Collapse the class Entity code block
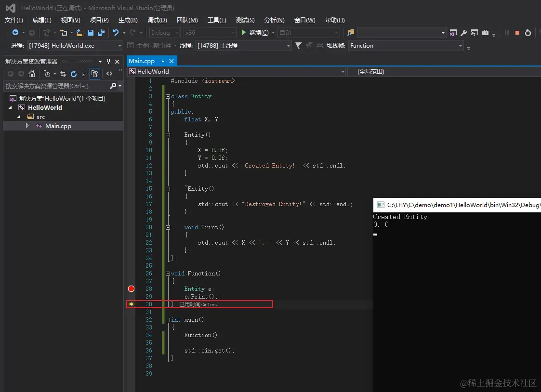Screen dimensions: 541x392 click(x=168, y=96)
